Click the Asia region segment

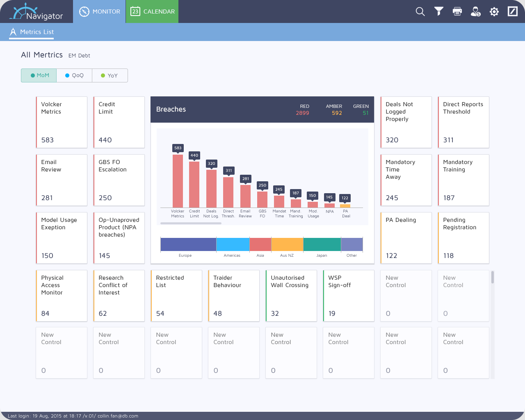[x=260, y=244]
